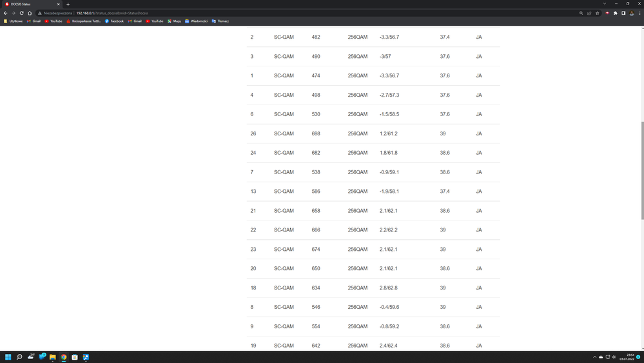
Task: Click frequency value 546
Action: (x=316, y=307)
